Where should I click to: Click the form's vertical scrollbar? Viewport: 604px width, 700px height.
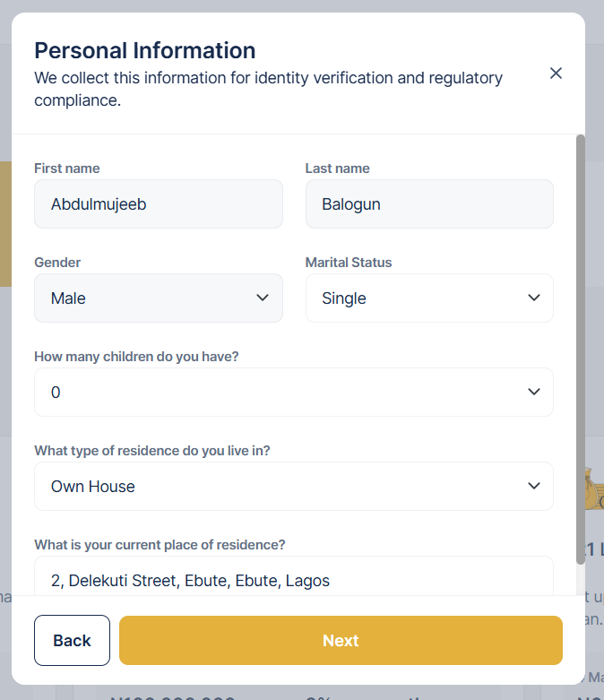(x=581, y=350)
